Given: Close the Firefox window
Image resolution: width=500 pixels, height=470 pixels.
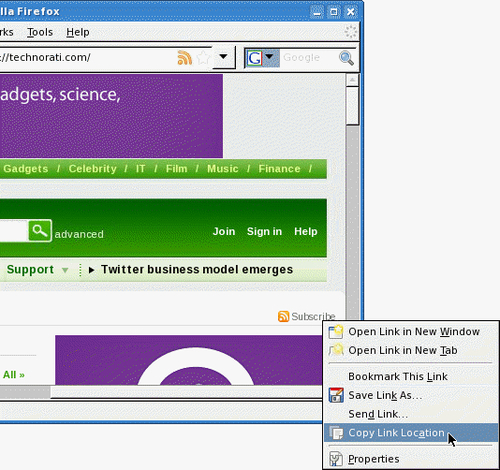Looking at the screenshot, I should coord(351,12).
